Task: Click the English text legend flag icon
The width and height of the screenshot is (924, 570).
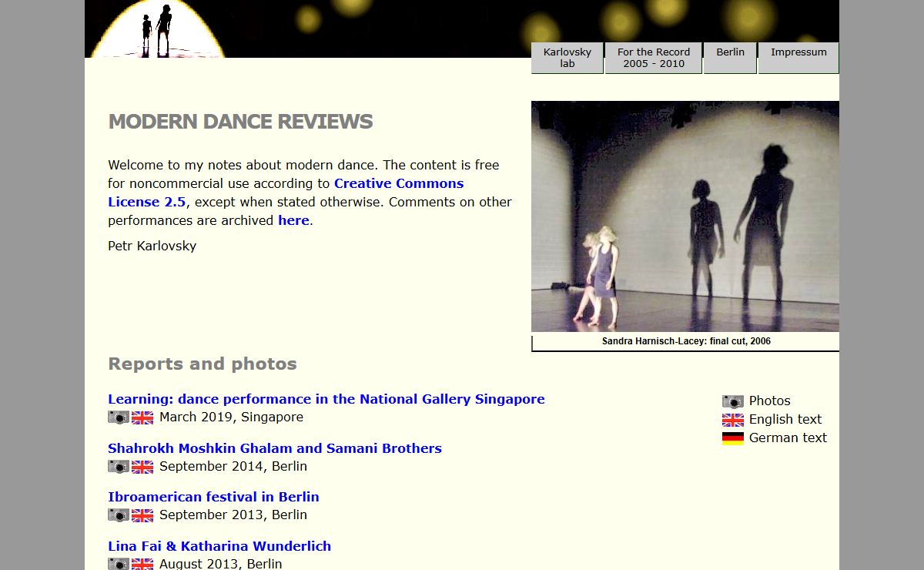Action: (x=733, y=420)
